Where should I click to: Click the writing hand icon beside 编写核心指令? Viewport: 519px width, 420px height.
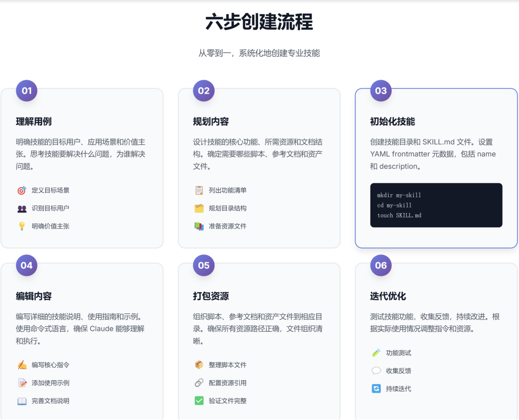tap(22, 365)
